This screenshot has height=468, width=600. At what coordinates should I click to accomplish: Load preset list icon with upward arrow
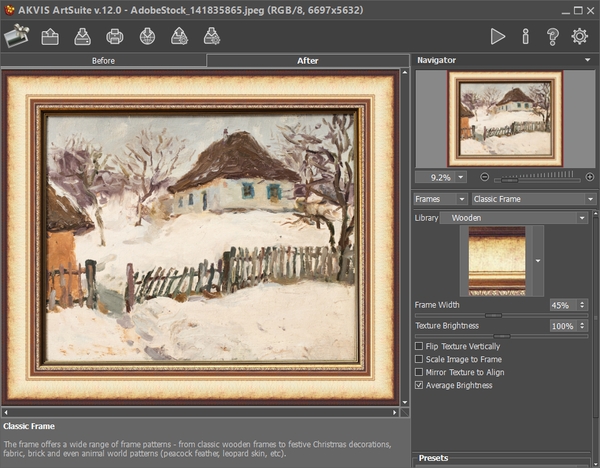click(179, 37)
